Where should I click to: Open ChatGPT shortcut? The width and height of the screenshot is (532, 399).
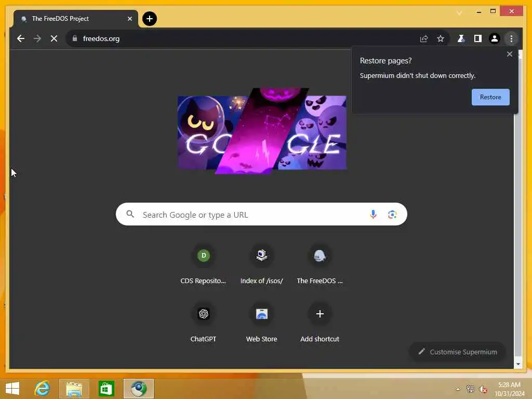pos(203,323)
